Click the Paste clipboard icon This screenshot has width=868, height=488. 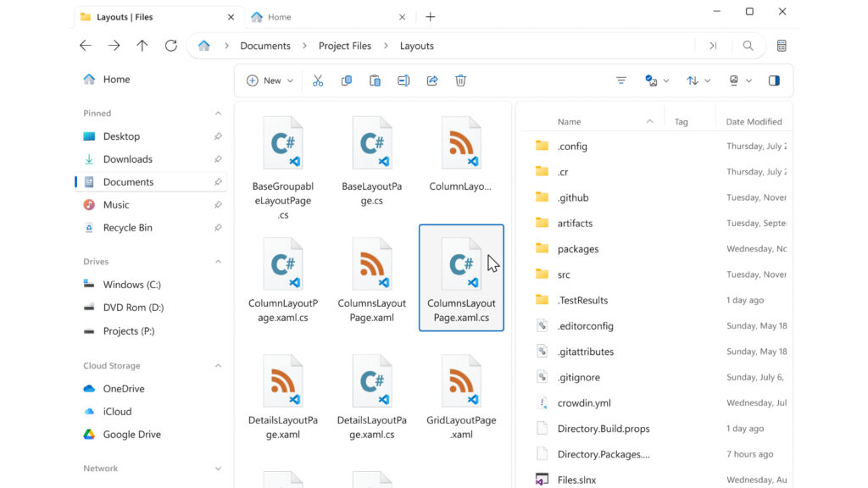375,80
